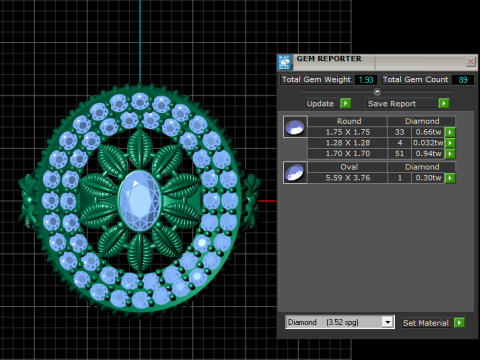This screenshot has height=360, width=480.
Task: Click the Total Gem Count label
Action: point(416,80)
